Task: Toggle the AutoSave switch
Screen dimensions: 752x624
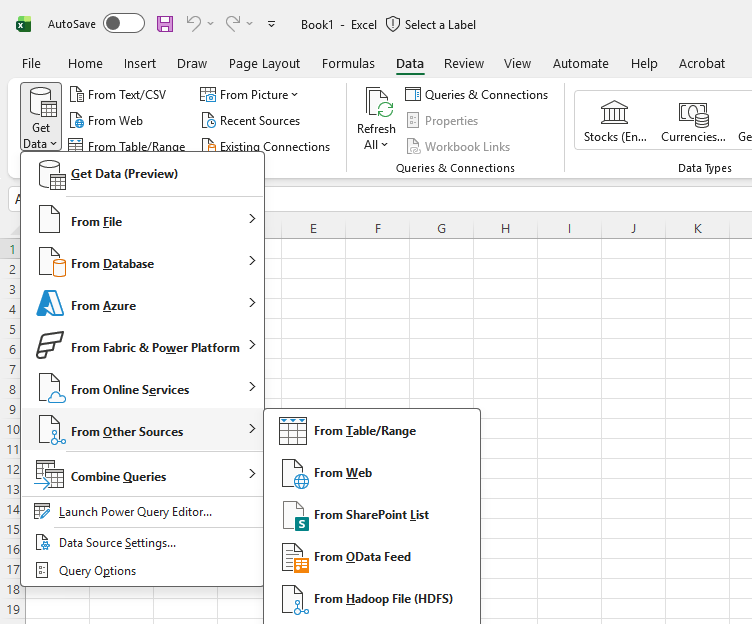Action: 124,24
